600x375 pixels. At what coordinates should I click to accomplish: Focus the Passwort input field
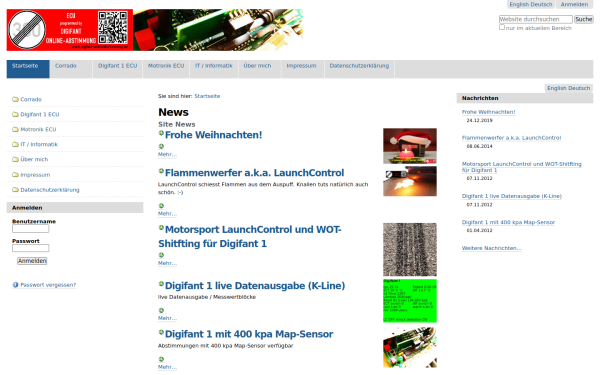(x=31, y=248)
